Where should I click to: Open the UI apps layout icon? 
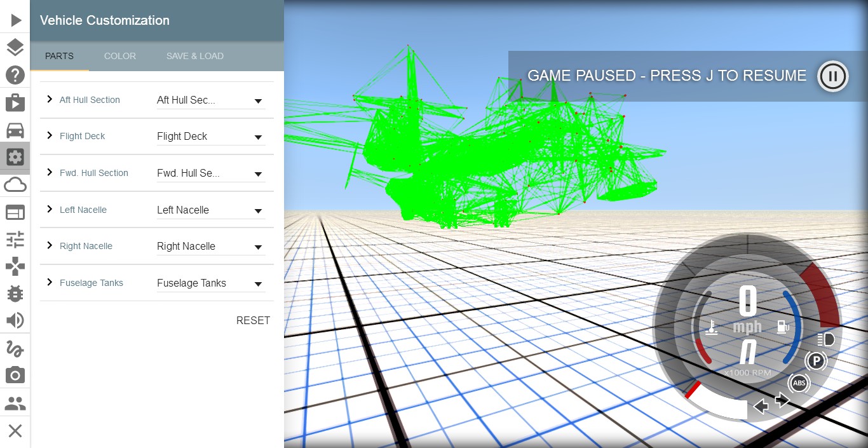(x=15, y=212)
